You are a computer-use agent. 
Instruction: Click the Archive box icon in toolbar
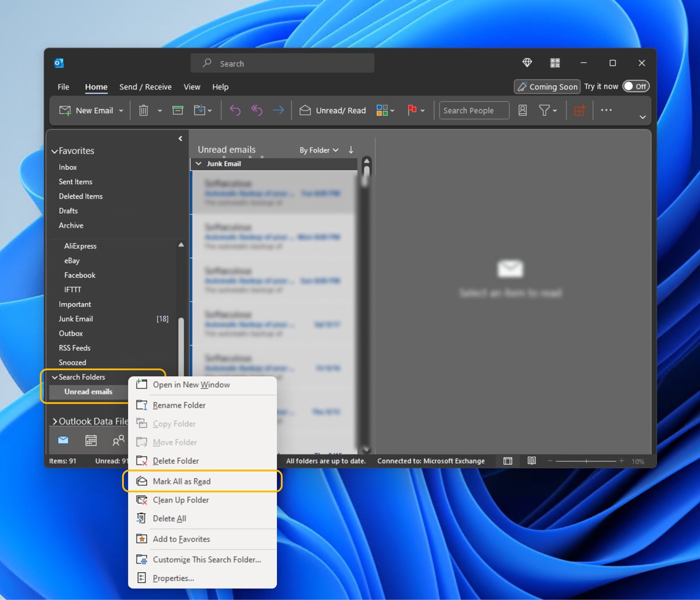click(178, 111)
